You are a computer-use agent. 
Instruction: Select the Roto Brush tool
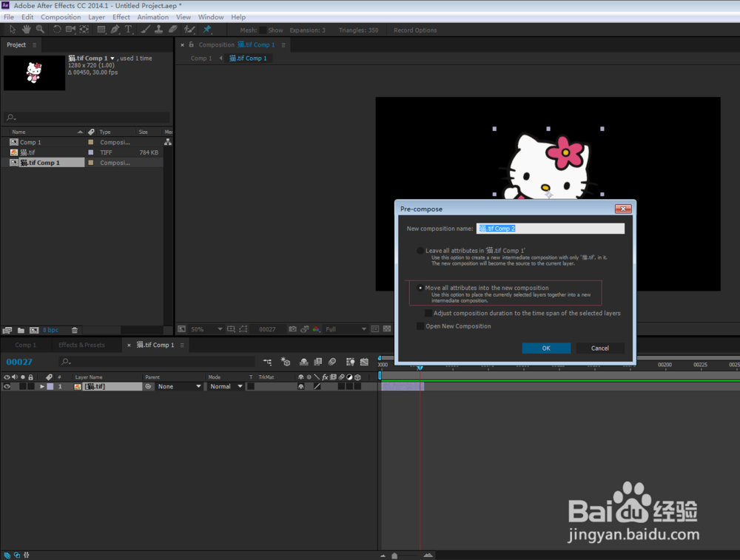click(189, 30)
